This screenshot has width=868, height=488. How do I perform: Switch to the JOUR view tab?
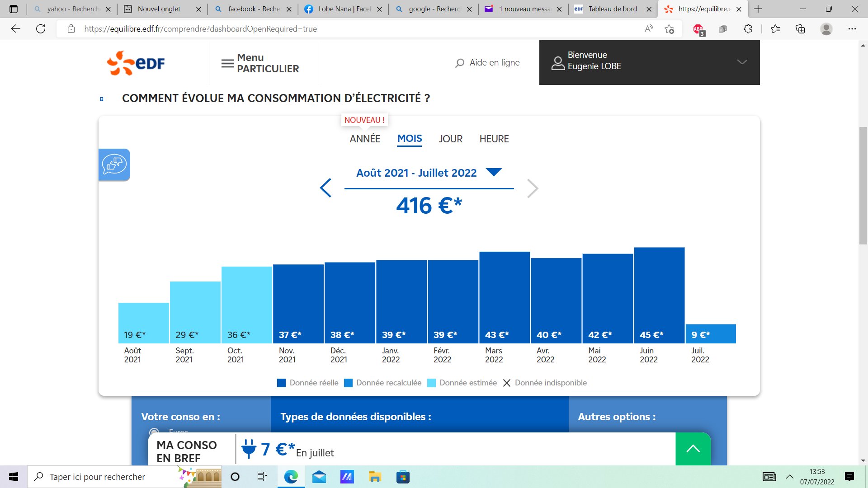(x=450, y=139)
